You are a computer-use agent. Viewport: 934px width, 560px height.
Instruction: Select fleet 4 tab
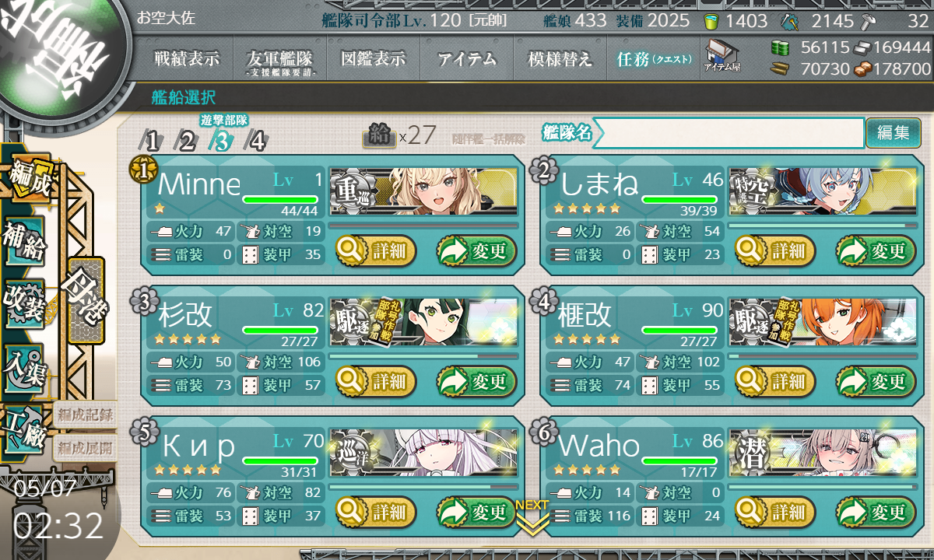pos(255,141)
